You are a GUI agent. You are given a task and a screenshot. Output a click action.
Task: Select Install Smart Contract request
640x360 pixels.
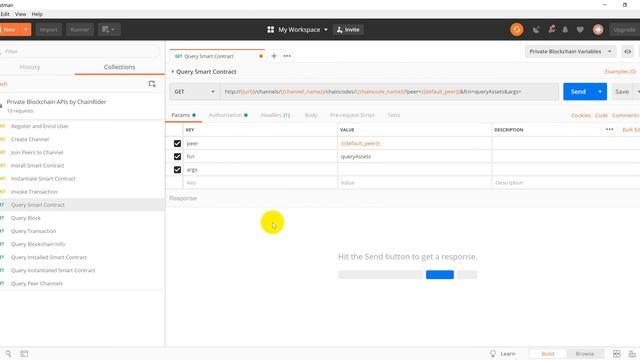(x=38, y=165)
